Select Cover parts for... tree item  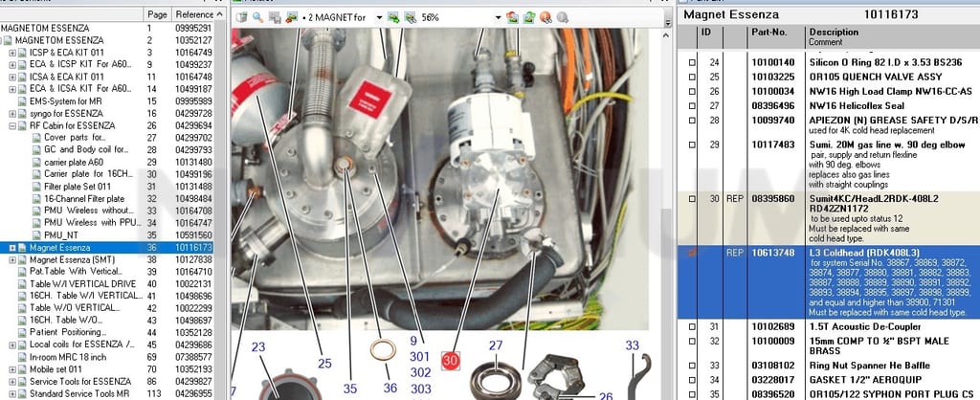tap(75, 138)
